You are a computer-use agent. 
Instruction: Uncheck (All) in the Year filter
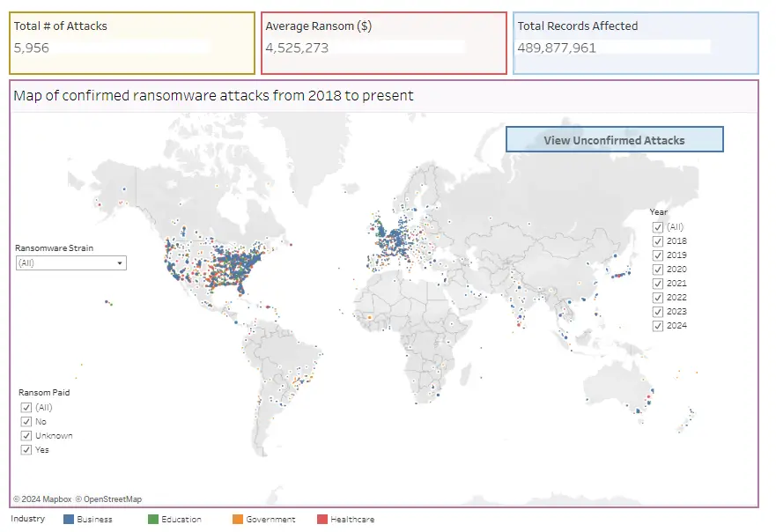[658, 226]
